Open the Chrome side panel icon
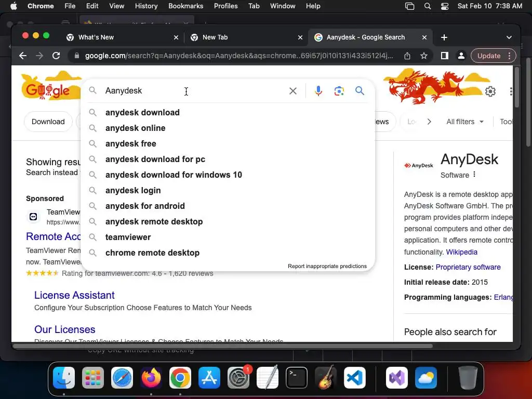 (445, 56)
